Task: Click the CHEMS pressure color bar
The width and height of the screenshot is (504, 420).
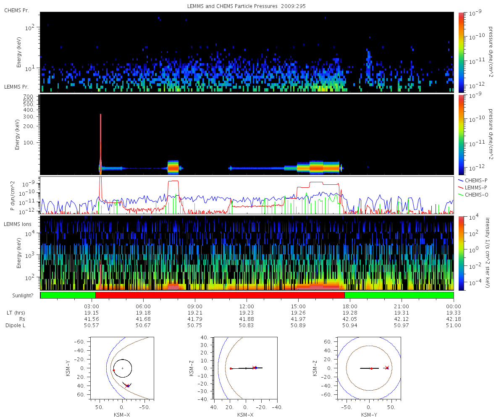Action: [x=461, y=52]
